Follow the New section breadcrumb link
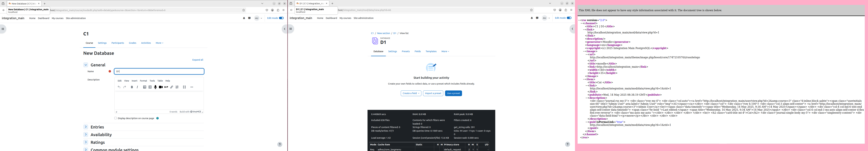Image resolution: width=868 pixels, height=151 pixels. [x=384, y=33]
